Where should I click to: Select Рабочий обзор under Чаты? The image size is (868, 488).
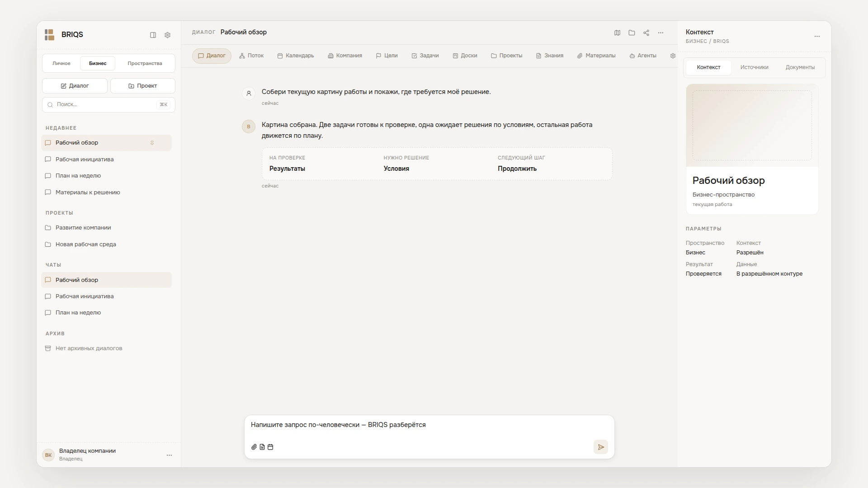coord(106,280)
